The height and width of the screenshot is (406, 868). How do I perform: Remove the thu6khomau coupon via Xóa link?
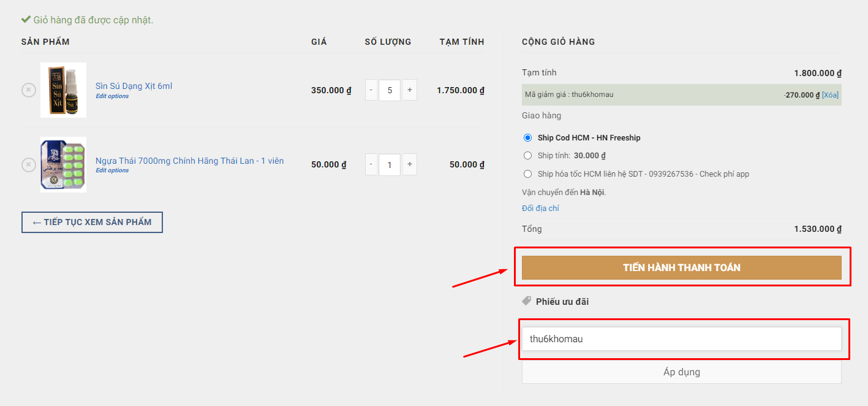tap(830, 95)
